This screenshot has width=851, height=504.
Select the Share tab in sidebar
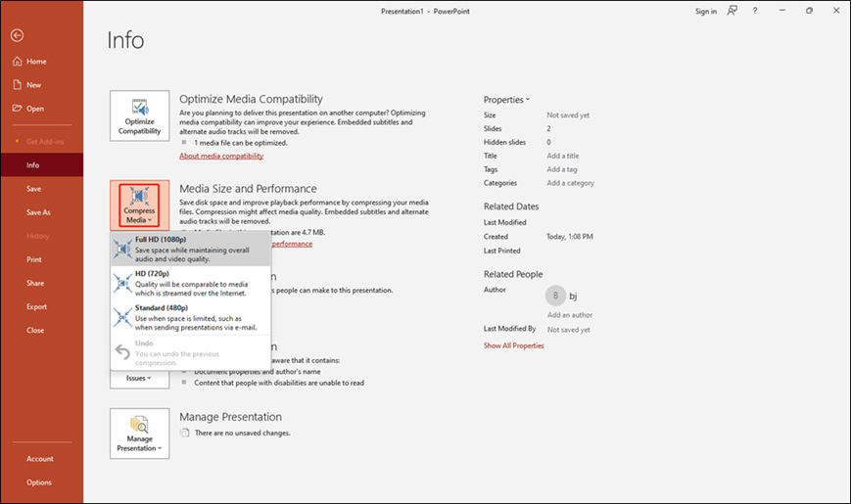click(x=42, y=283)
